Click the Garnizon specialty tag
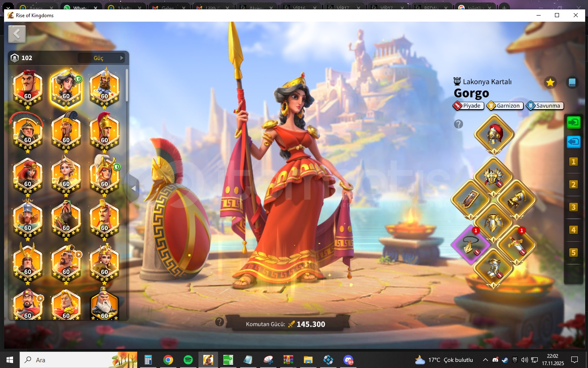 504,106
